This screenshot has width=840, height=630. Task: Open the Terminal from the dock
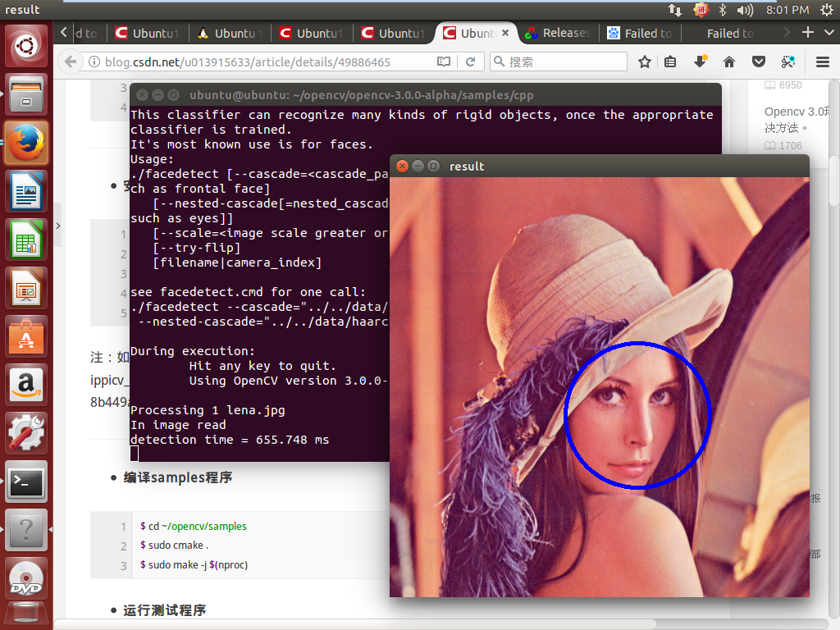26,481
